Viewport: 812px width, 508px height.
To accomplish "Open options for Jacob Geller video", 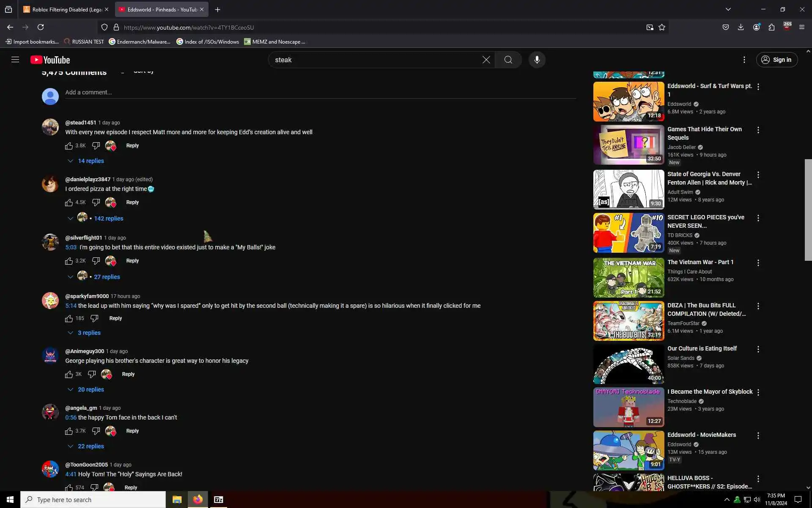I will (x=758, y=130).
